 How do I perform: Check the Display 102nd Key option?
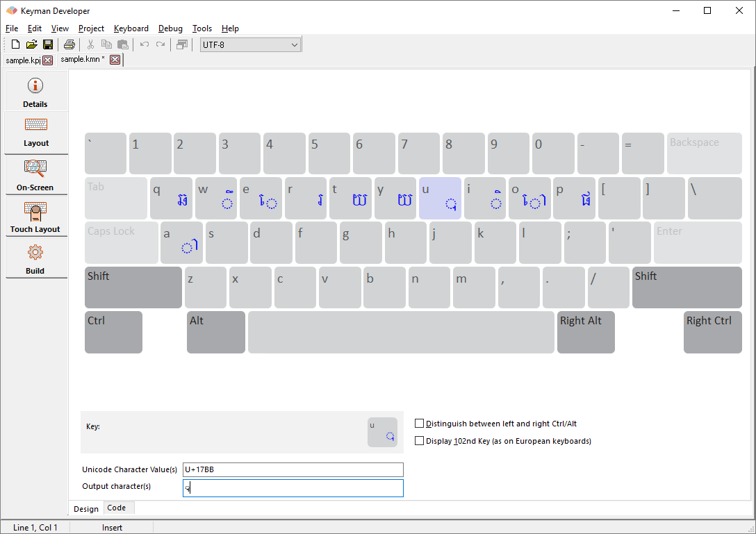[419, 440]
